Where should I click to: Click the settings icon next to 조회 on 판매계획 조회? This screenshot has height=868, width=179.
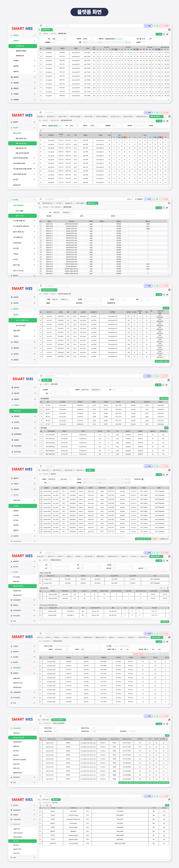coord(167,34)
